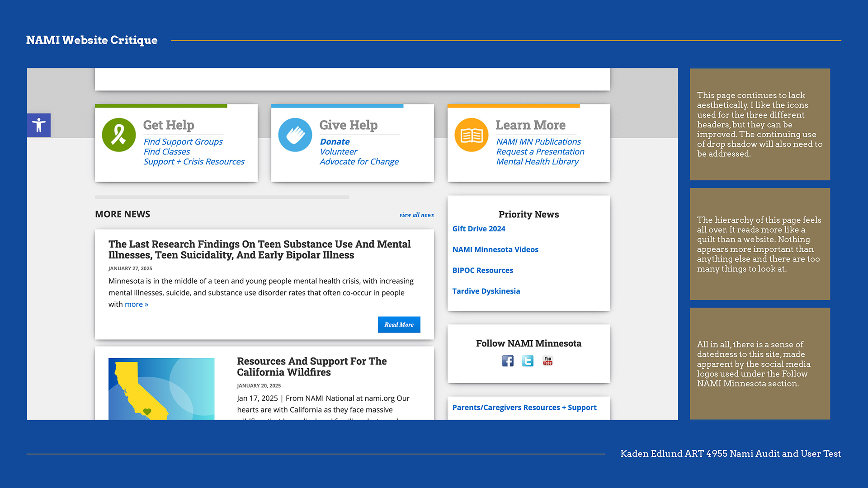
Task: Open the Find Classes link
Action: coord(167,151)
